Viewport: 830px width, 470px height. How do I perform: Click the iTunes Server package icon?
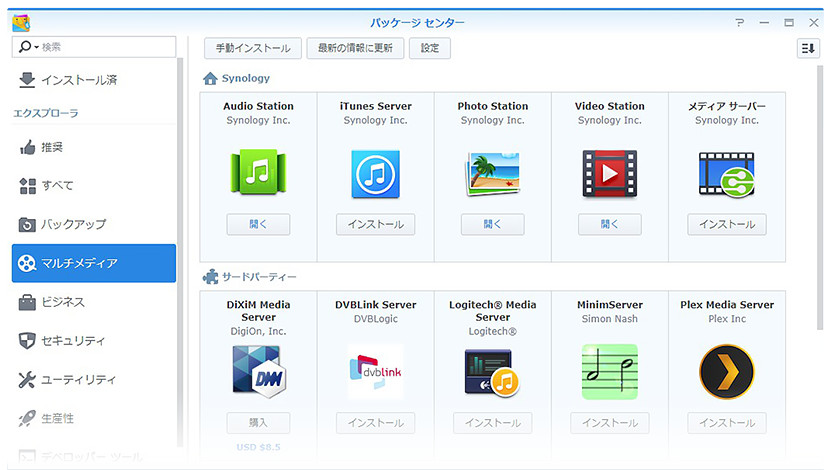tap(375, 173)
